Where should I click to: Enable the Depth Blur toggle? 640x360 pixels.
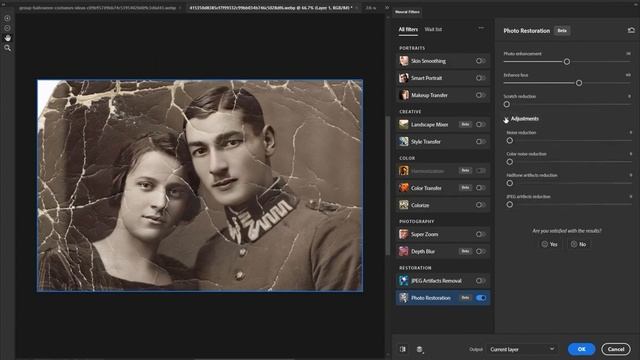[481, 251]
